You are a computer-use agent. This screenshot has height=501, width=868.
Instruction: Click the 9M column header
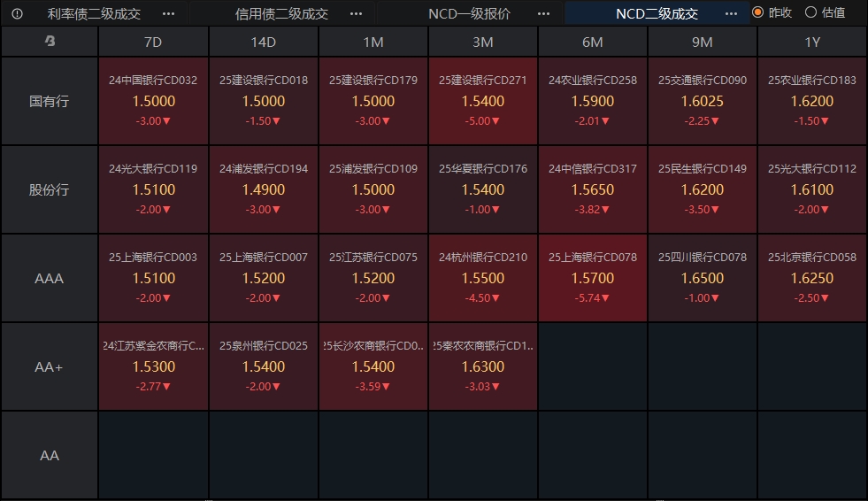point(702,42)
